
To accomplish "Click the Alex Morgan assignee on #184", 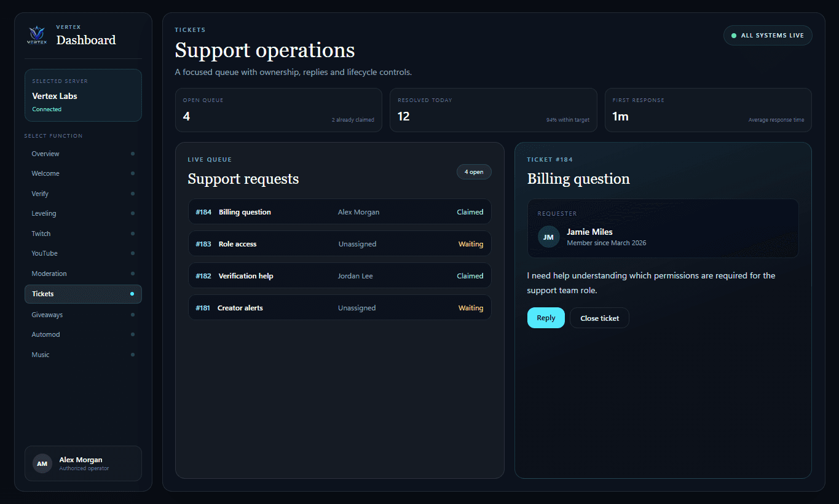I will click(358, 212).
